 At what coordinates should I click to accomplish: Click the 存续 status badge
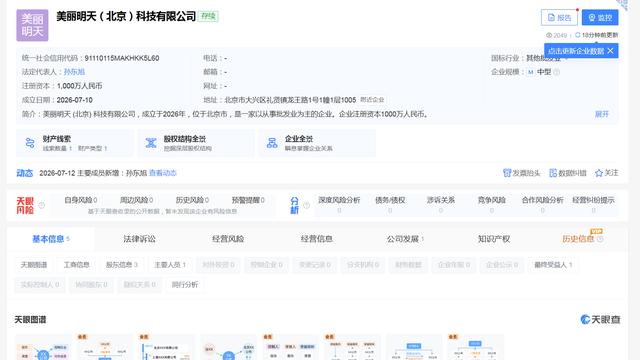coord(208,16)
